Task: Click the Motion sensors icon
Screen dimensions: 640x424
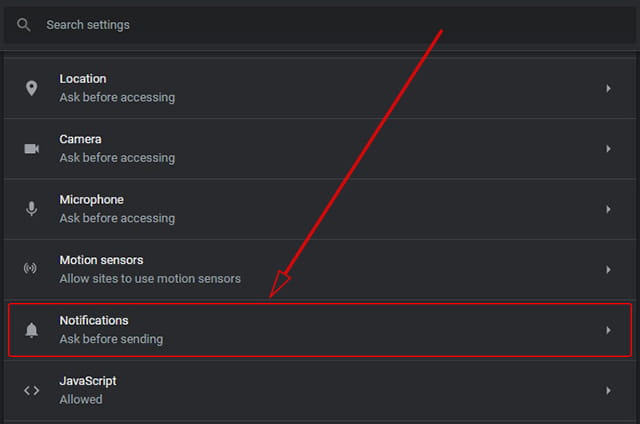Action: point(30,268)
